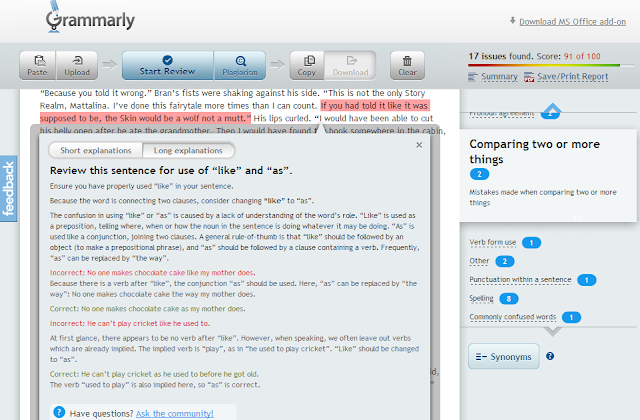Open the feedback side tab
640x420 pixels.
click(8, 189)
